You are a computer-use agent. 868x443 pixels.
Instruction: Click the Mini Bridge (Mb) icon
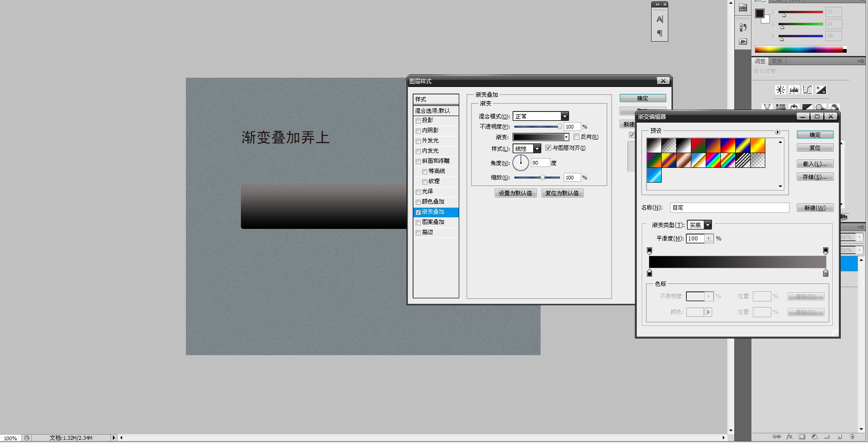point(743,8)
